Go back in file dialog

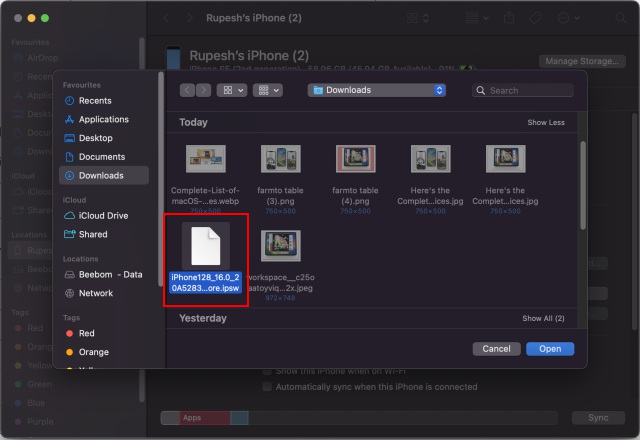(x=187, y=90)
